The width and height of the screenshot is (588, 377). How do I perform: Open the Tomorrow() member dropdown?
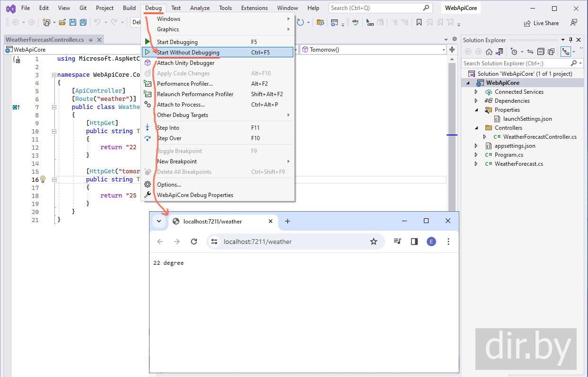443,50
